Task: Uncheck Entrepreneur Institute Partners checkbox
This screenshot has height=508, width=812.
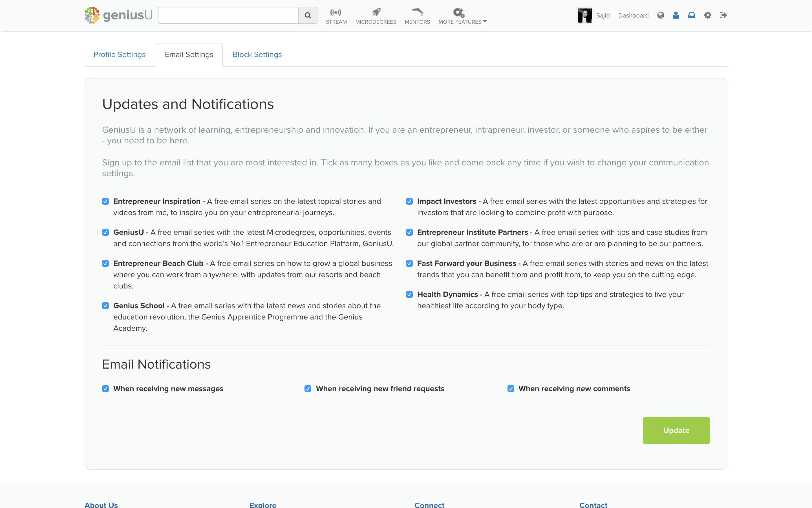Action: tap(409, 232)
